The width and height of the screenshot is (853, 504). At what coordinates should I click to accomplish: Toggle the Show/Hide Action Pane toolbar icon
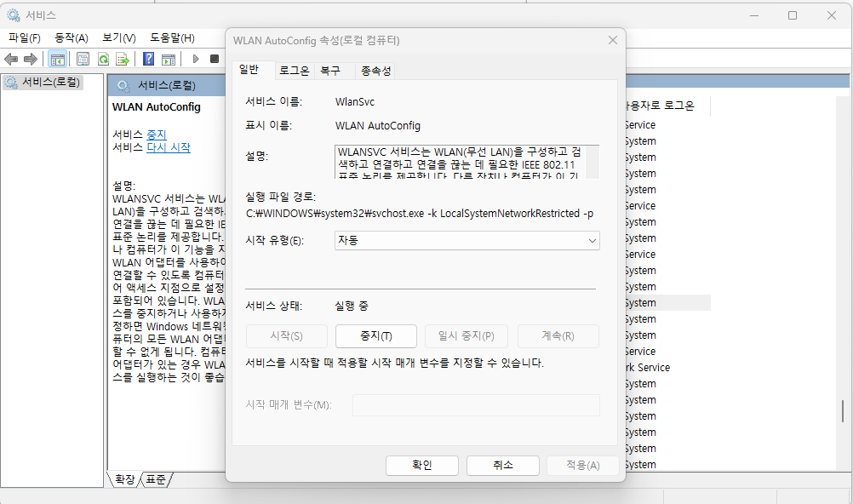click(x=169, y=59)
